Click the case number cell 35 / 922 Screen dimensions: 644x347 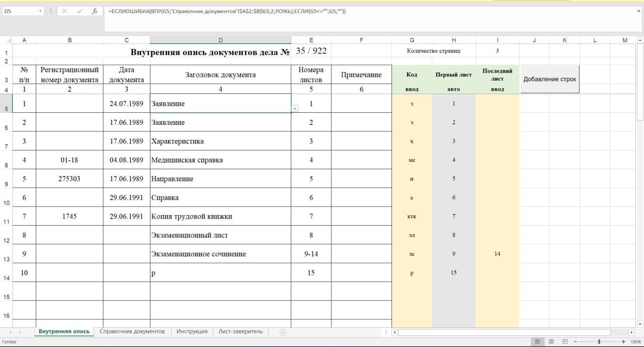click(311, 51)
